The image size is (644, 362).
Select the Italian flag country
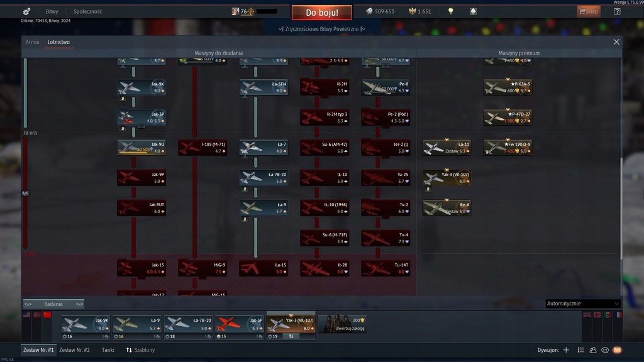pyautogui.click(x=608, y=315)
